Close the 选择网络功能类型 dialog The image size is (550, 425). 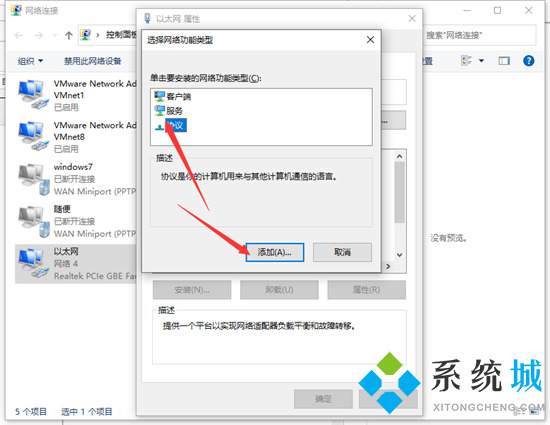click(370, 40)
